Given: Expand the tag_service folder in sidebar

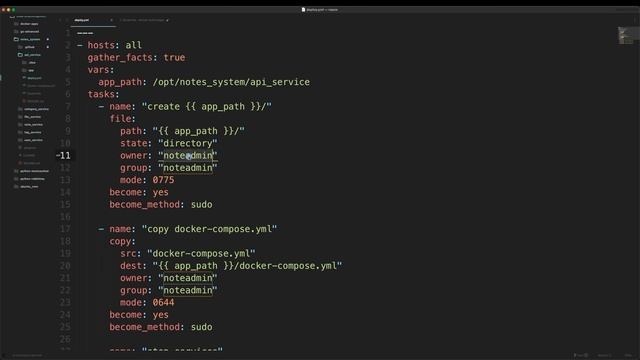Looking at the screenshot, I should coord(32,132).
